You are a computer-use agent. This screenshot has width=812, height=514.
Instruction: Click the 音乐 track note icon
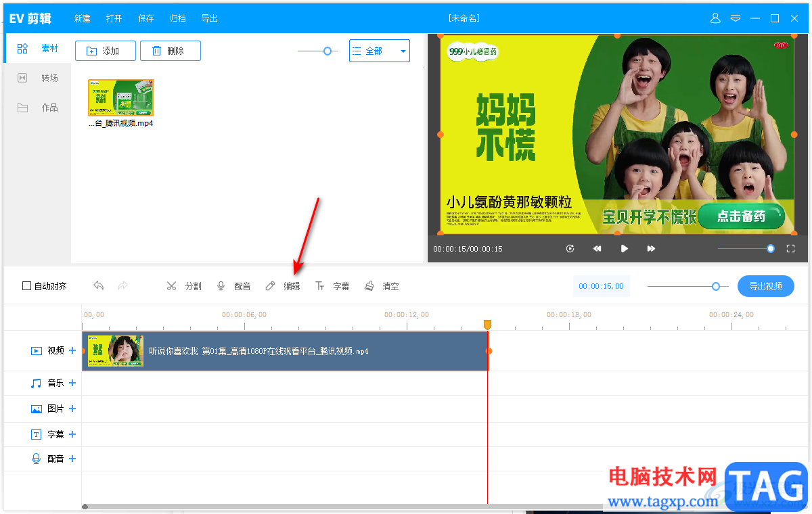37,383
